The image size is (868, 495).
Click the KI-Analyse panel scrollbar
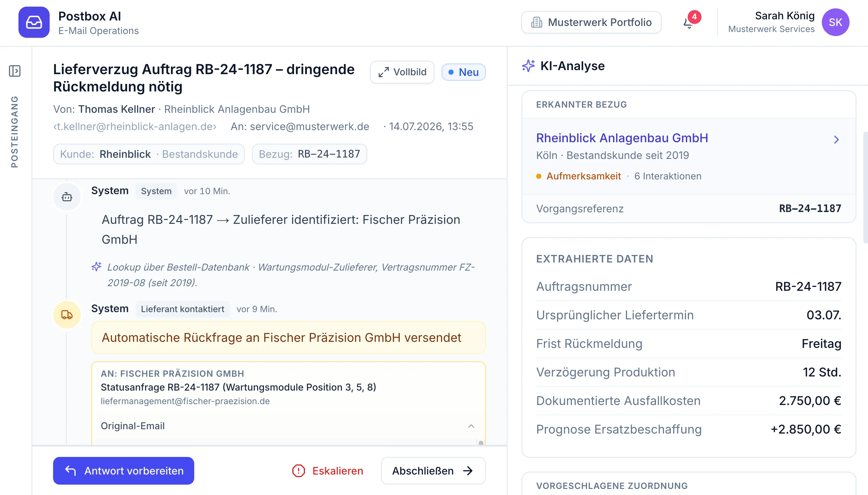pyautogui.click(x=866, y=188)
